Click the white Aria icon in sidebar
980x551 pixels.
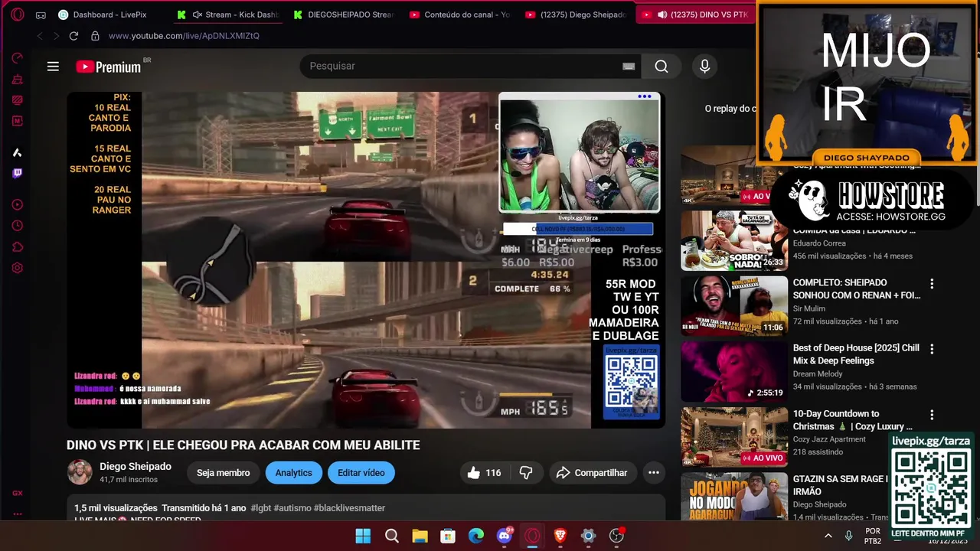pyautogui.click(x=17, y=152)
